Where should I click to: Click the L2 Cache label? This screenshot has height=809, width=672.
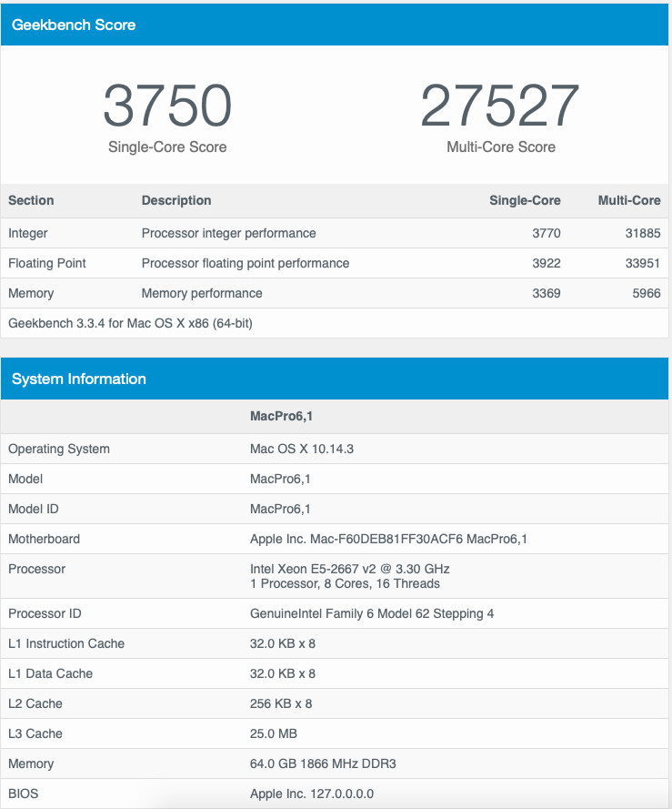click(35, 703)
